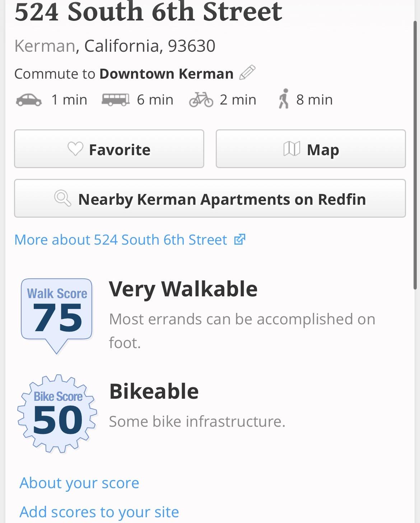The image size is (420, 523).
Task: Click the external link icon
Action: pos(239,240)
